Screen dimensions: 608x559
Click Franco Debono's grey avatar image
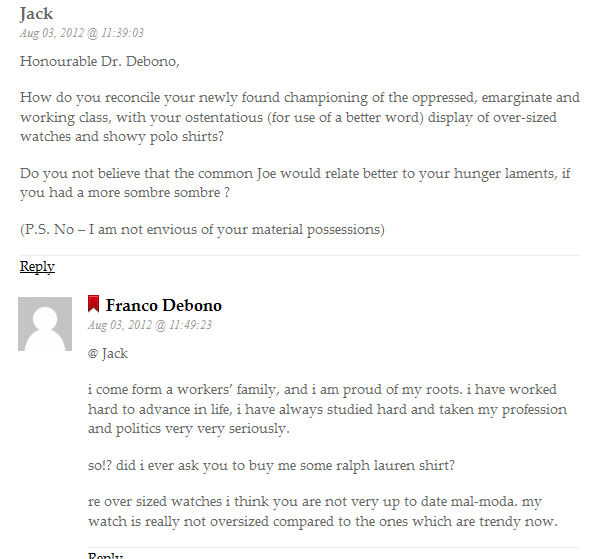coord(45,324)
